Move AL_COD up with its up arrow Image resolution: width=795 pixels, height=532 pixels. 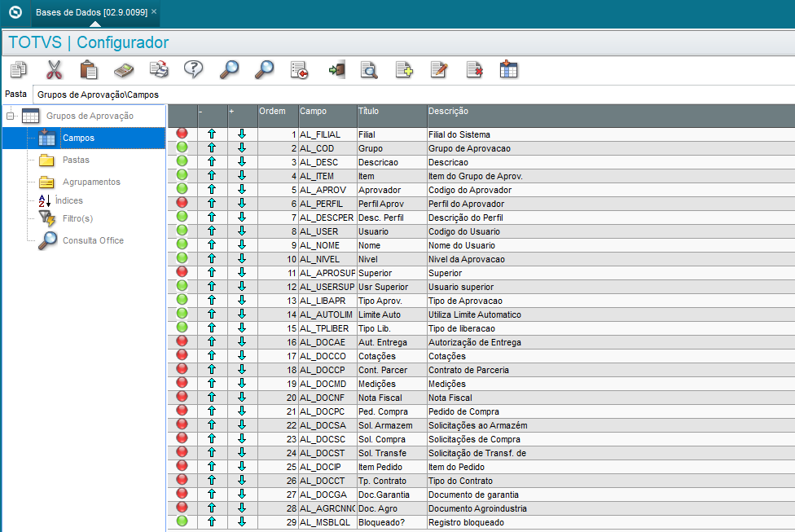point(212,148)
